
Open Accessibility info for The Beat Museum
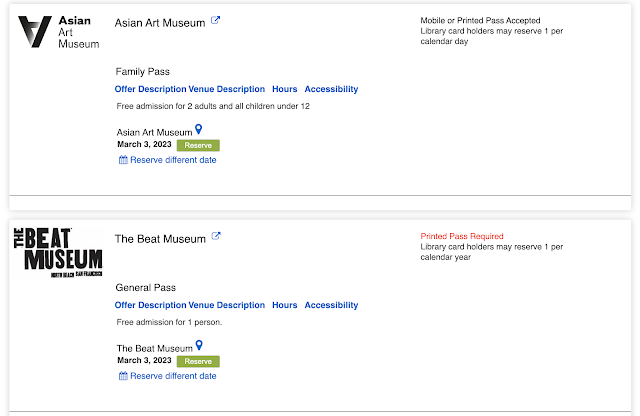pyautogui.click(x=331, y=305)
